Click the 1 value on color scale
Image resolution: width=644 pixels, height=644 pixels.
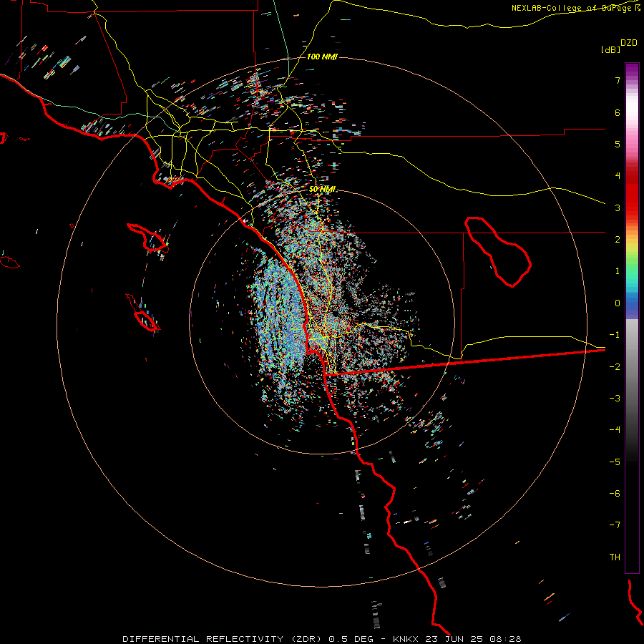[x=618, y=271]
